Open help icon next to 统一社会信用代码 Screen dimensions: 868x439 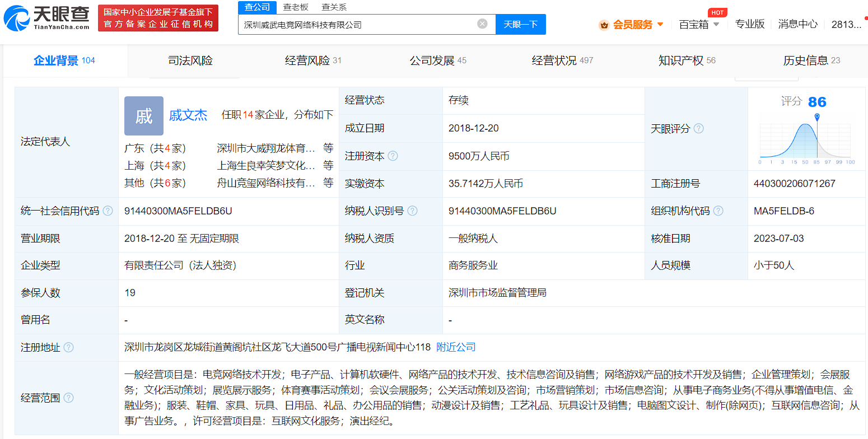108,211
